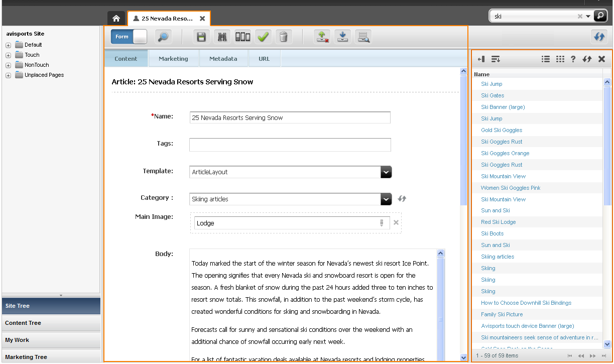Click the Delete trash can icon
614x364 pixels.
click(x=284, y=37)
